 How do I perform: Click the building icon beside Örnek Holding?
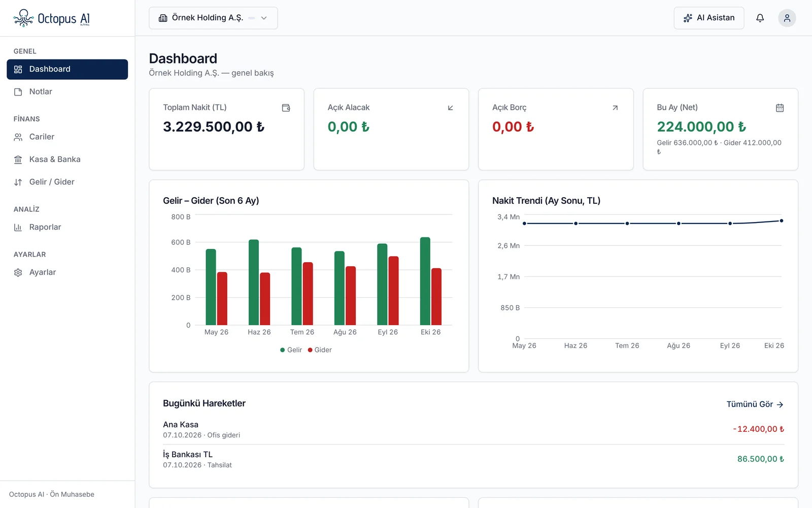(163, 18)
